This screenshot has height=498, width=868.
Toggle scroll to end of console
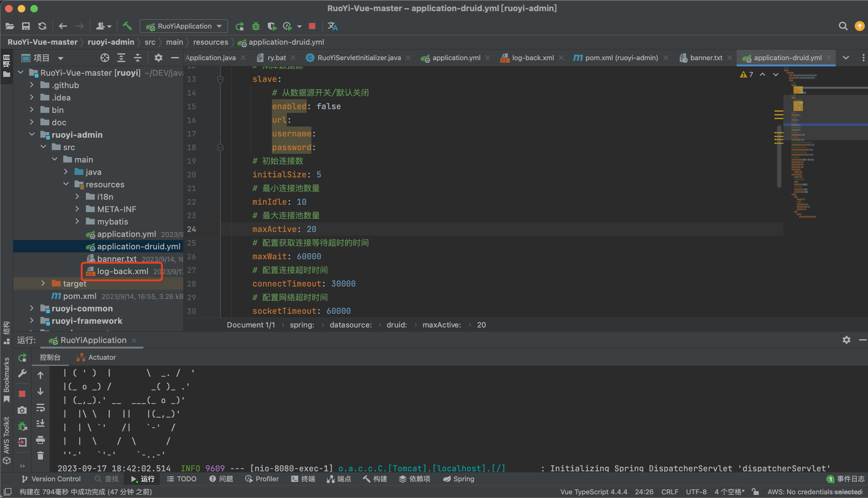(40, 424)
